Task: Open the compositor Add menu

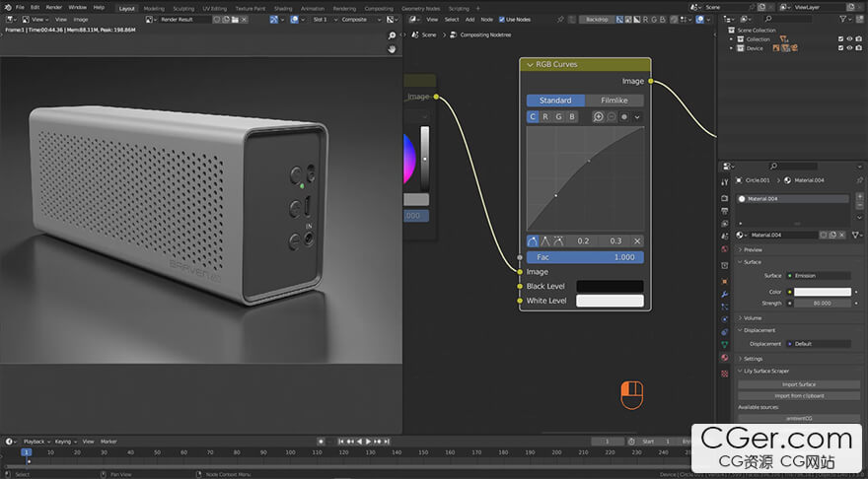Action: pos(470,20)
